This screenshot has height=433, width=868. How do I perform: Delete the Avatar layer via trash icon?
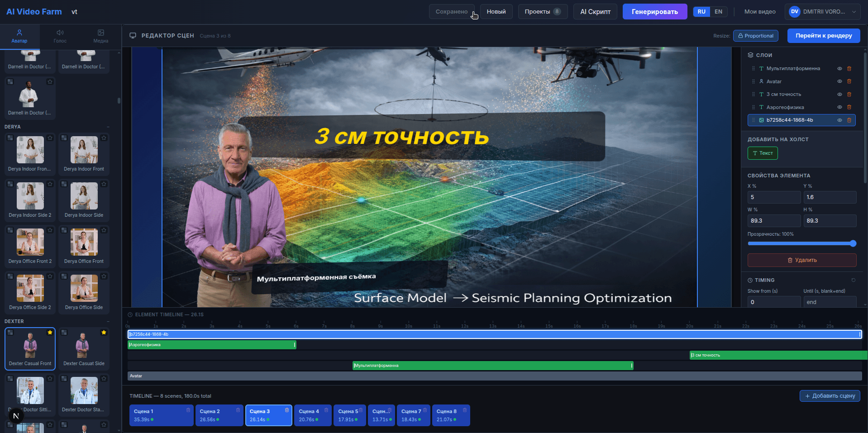(849, 81)
